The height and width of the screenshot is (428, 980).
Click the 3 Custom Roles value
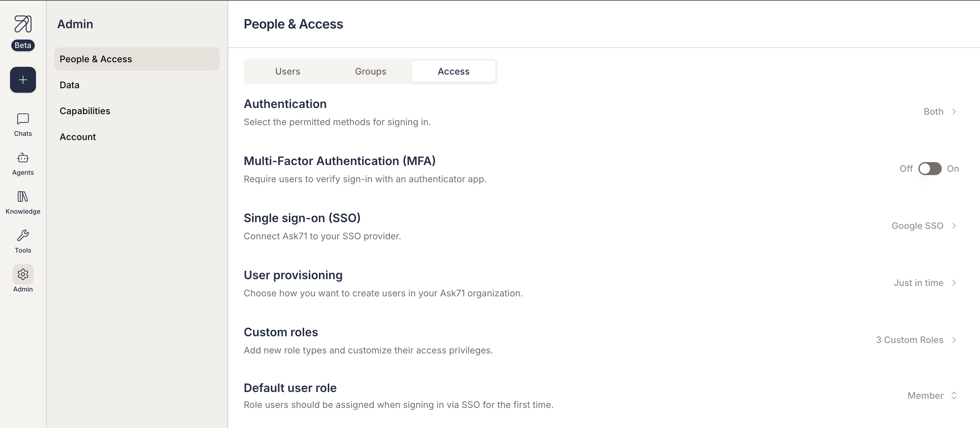coord(910,340)
